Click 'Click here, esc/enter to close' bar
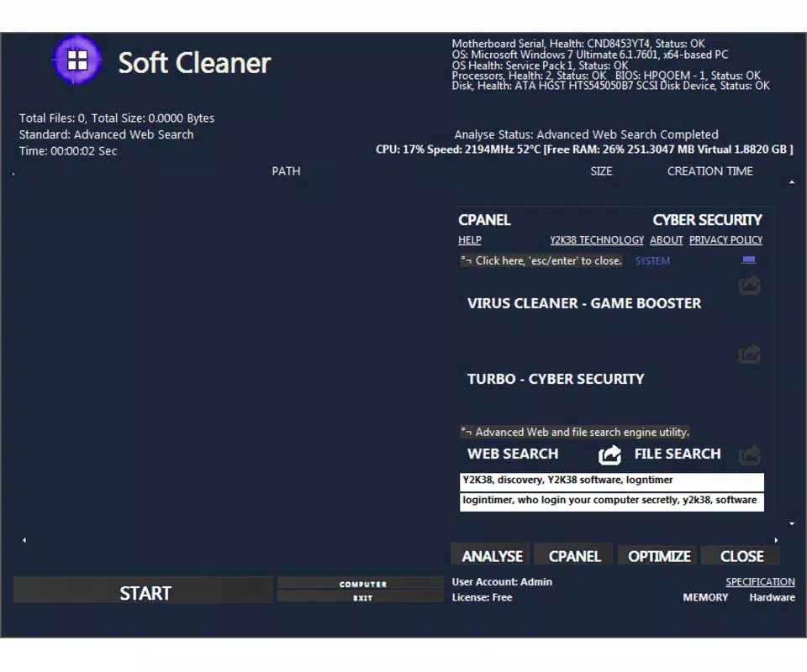807x672 pixels. click(x=541, y=260)
